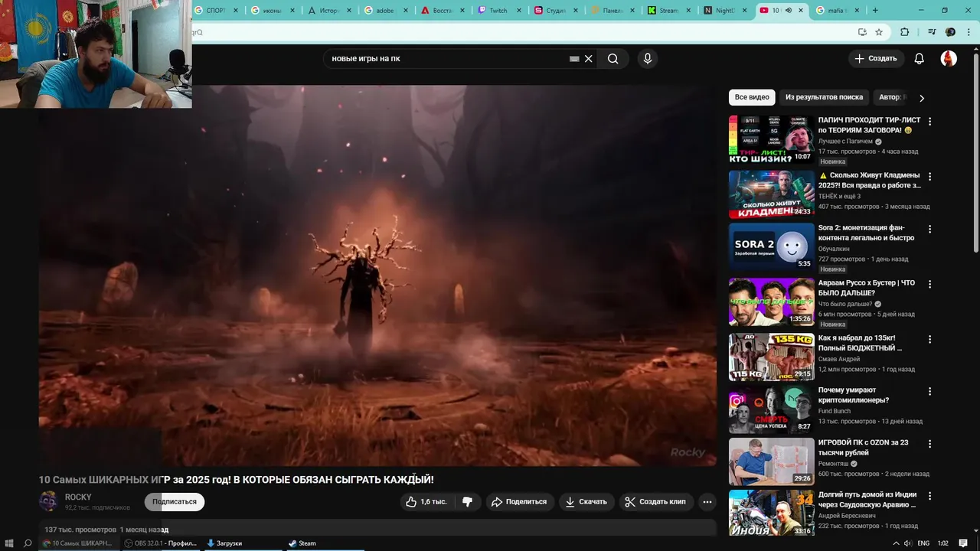Switch to the NightBot browser tab
This screenshot has height=551, width=980.
point(724,11)
